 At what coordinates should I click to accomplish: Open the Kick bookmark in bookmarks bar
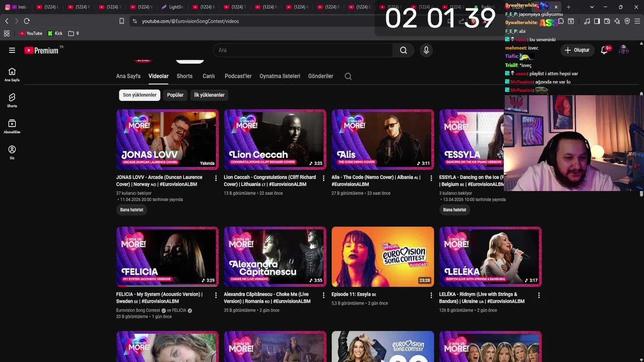coord(55,33)
